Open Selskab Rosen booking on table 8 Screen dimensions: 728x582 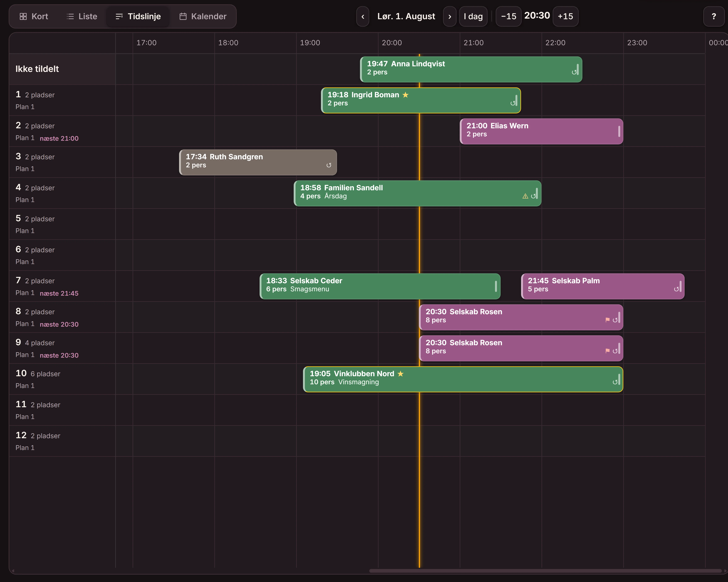[x=521, y=317]
